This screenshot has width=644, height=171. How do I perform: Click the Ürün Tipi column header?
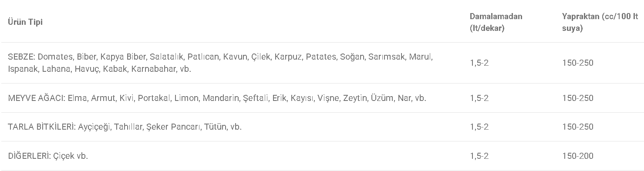coord(25,22)
